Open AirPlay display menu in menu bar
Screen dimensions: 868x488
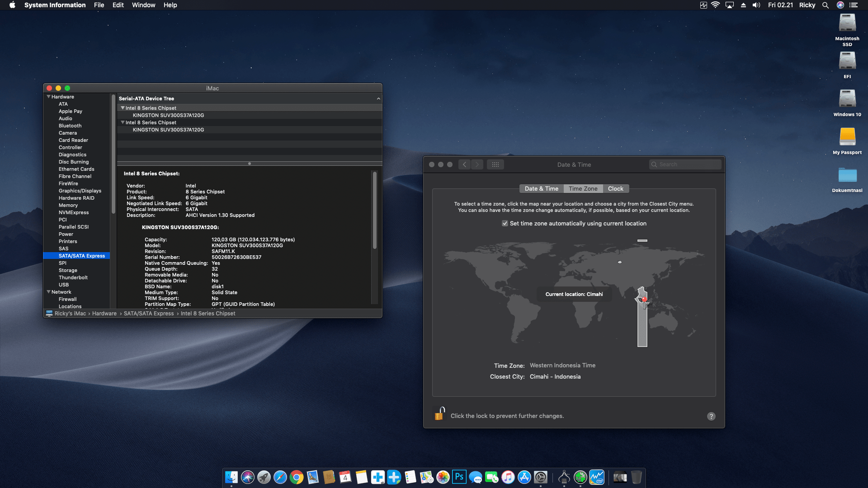click(x=730, y=5)
